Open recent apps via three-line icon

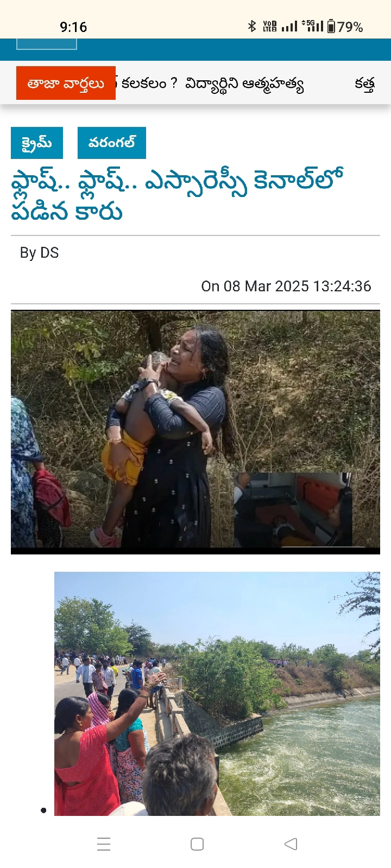point(104,844)
